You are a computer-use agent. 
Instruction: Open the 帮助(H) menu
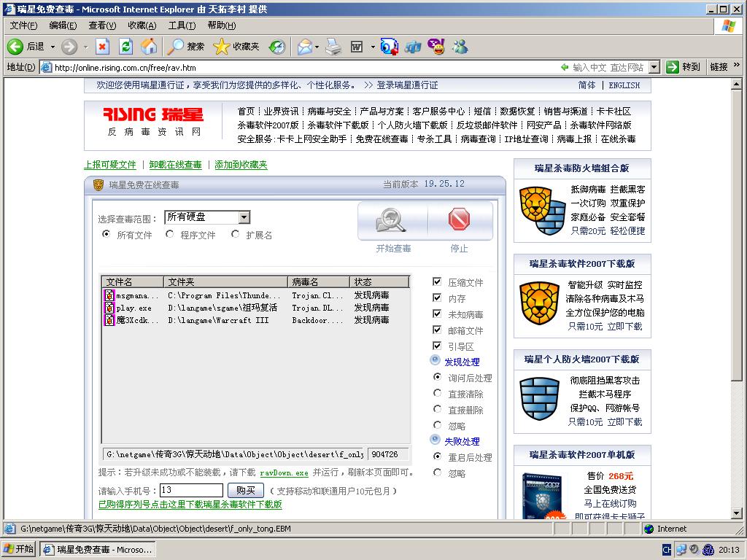click(222, 26)
